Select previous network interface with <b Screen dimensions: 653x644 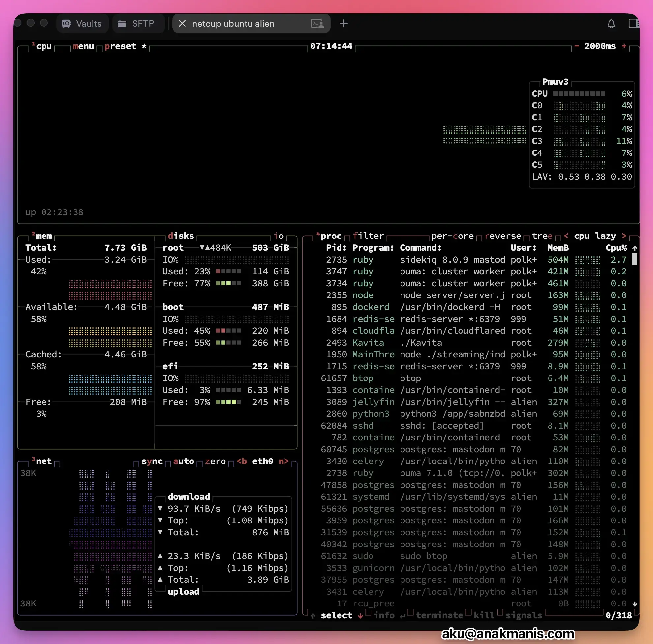242,461
